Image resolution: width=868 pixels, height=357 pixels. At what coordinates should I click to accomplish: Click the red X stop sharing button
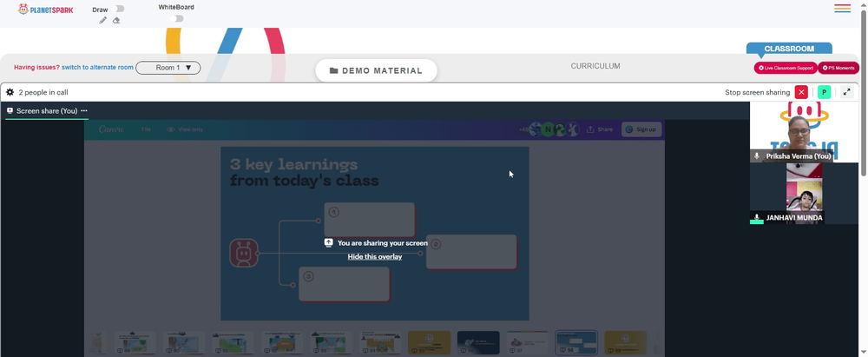801,93
